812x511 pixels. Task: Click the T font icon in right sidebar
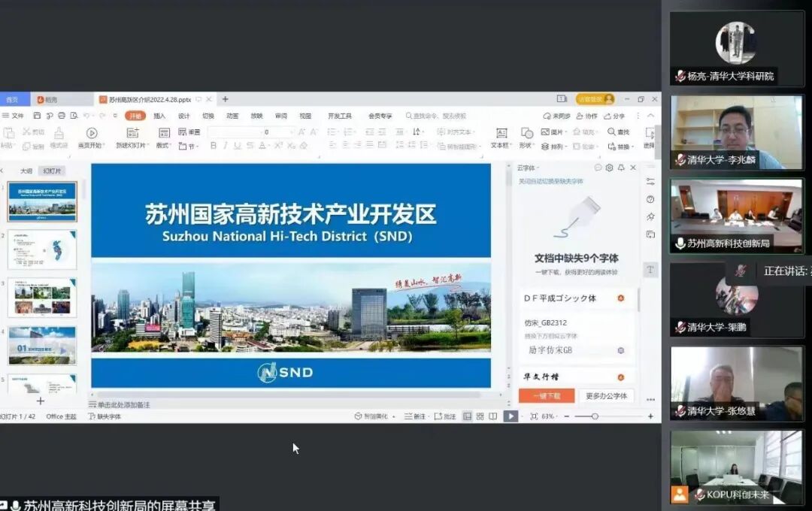(x=650, y=269)
